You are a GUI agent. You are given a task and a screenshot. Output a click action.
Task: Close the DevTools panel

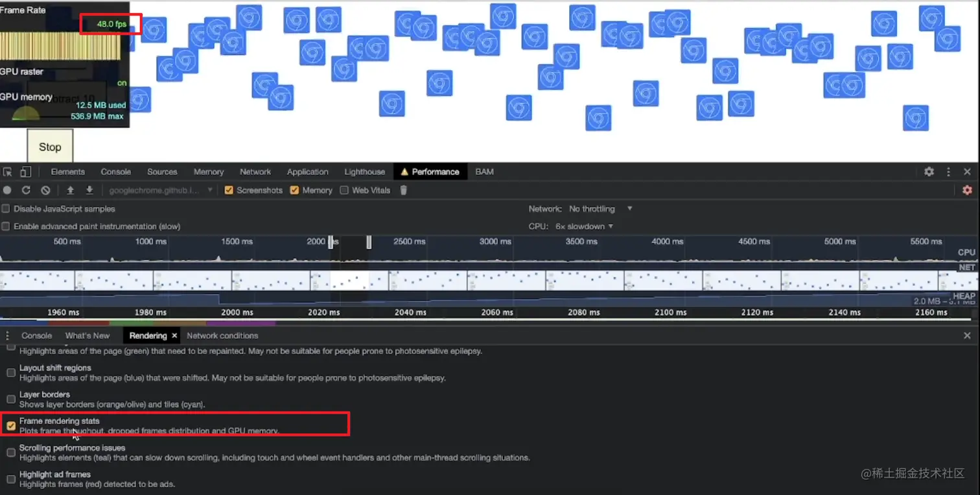pos(967,172)
